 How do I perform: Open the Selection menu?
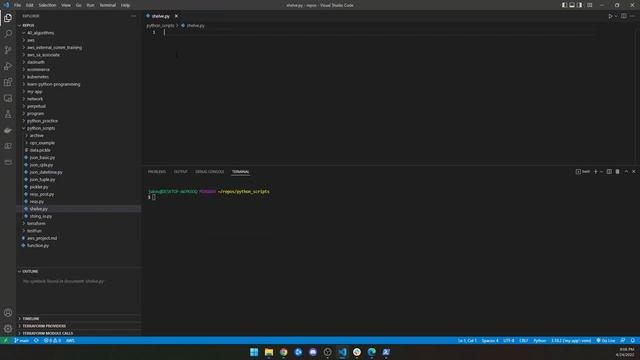click(x=47, y=5)
